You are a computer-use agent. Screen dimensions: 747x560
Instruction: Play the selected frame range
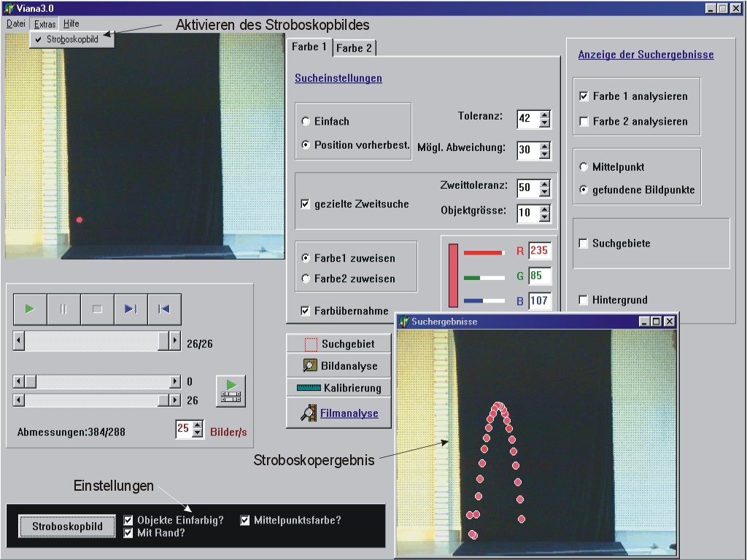(231, 390)
